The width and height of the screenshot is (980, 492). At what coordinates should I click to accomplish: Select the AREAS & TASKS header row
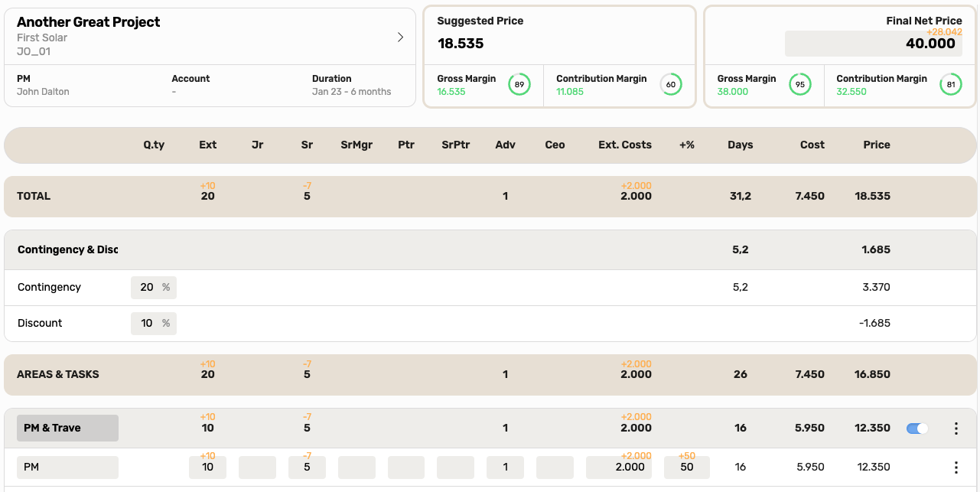click(x=490, y=374)
